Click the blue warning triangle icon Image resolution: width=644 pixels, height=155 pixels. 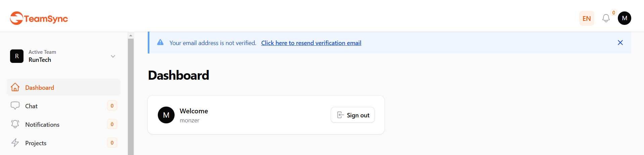(160, 42)
